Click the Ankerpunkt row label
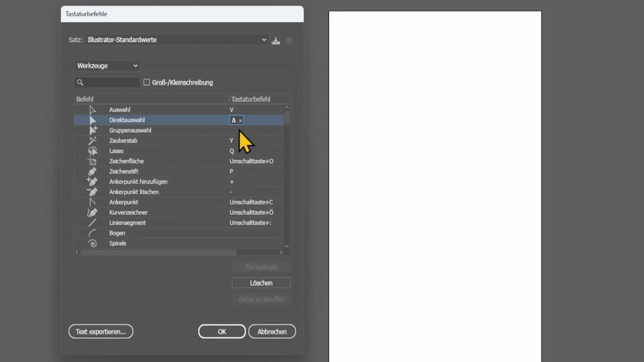644x362 pixels. pyautogui.click(x=123, y=202)
